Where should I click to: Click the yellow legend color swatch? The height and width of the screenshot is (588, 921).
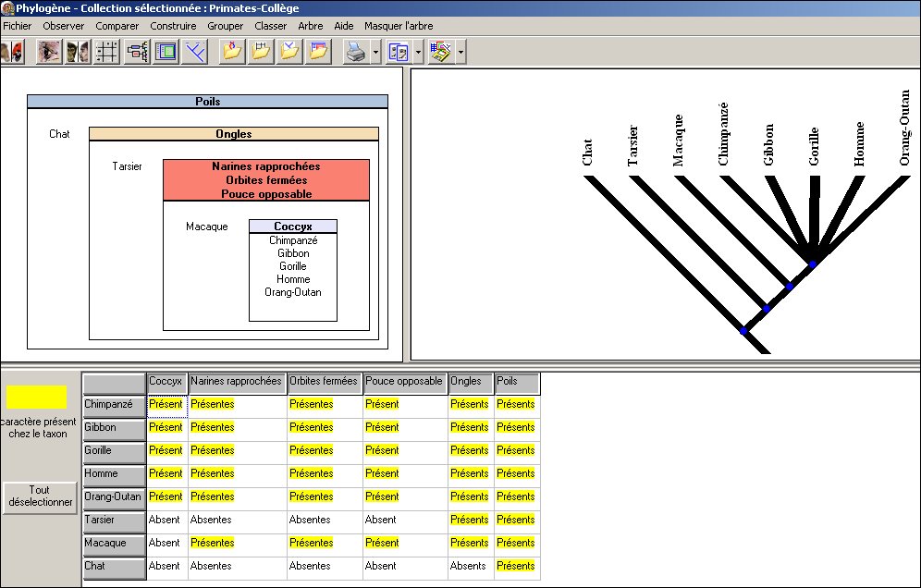pos(37,397)
